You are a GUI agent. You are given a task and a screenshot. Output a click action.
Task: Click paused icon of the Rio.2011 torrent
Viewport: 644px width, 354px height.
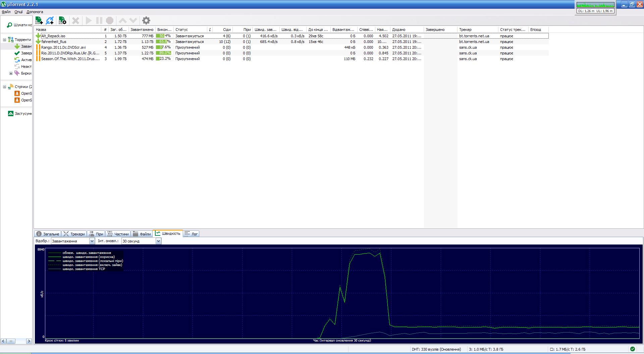(38, 53)
